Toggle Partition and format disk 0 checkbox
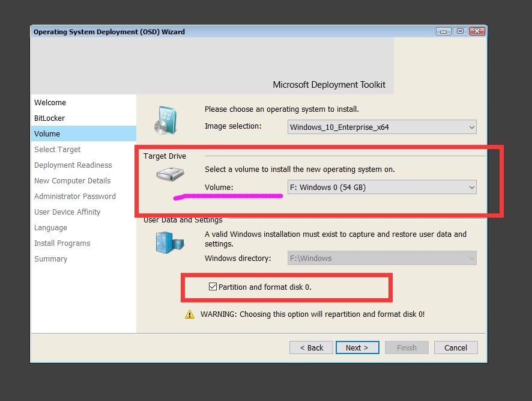The width and height of the screenshot is (532, 401). click(213, 287)
